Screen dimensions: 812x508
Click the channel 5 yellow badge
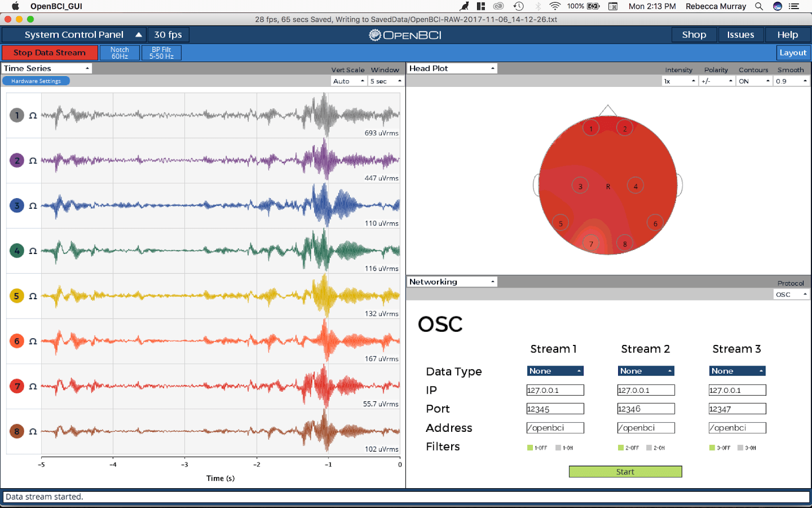coord(17,296)
